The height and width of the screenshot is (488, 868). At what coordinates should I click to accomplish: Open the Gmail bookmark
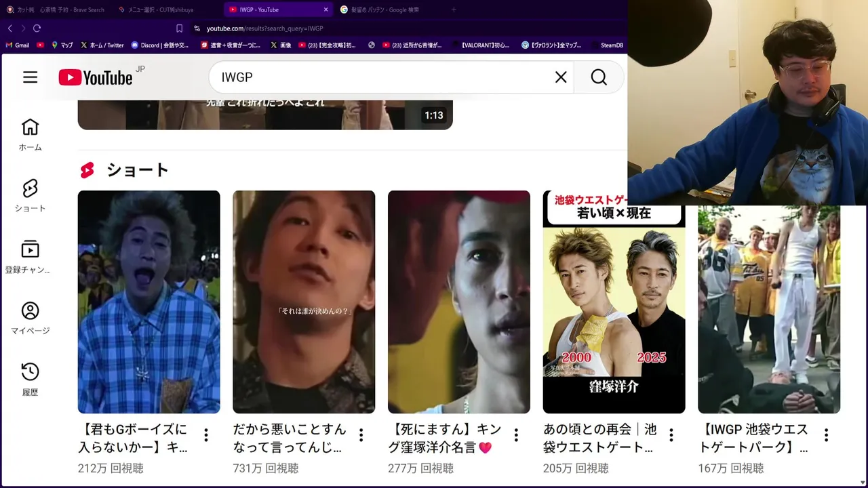click(x=18, y=45)
